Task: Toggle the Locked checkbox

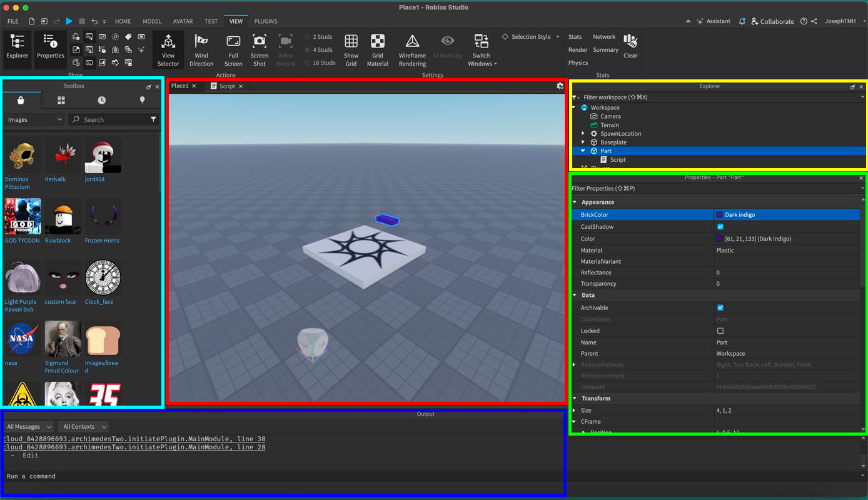Action: pyautogui.click(x=720, y=331)
